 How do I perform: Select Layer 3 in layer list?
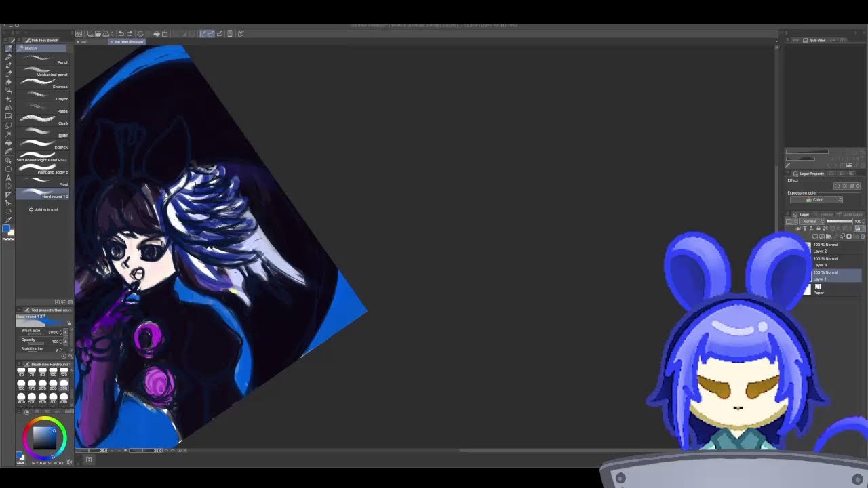[x=837, y=262]
